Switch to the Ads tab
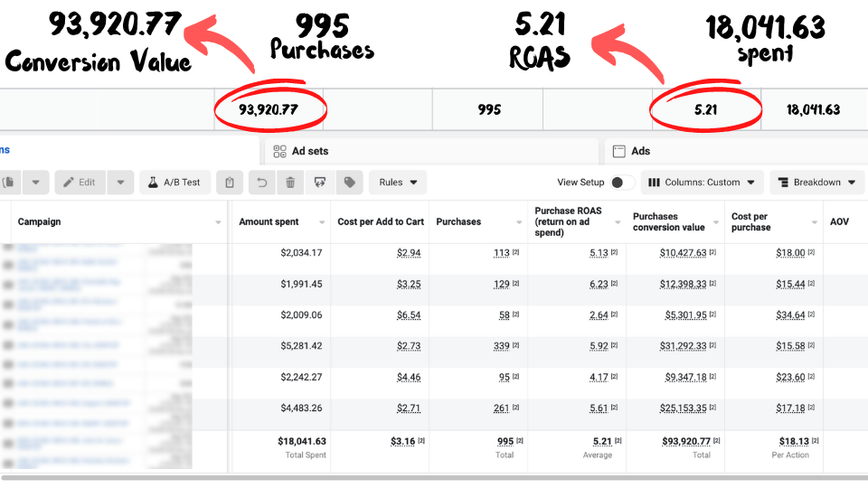868x488 pixels. click(640, 152)
